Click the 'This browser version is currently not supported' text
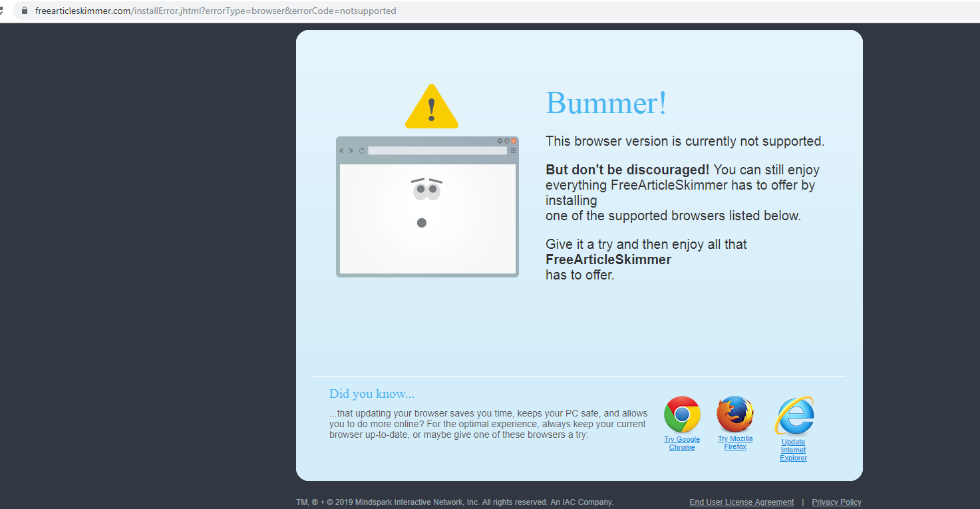This screenshot has height=509, width=980. click(685, 141)
